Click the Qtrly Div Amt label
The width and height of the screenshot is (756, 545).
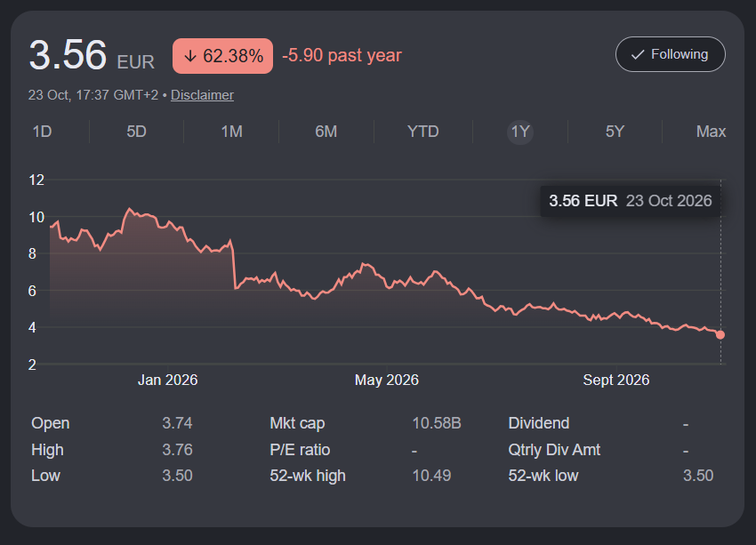click(554, 450)
